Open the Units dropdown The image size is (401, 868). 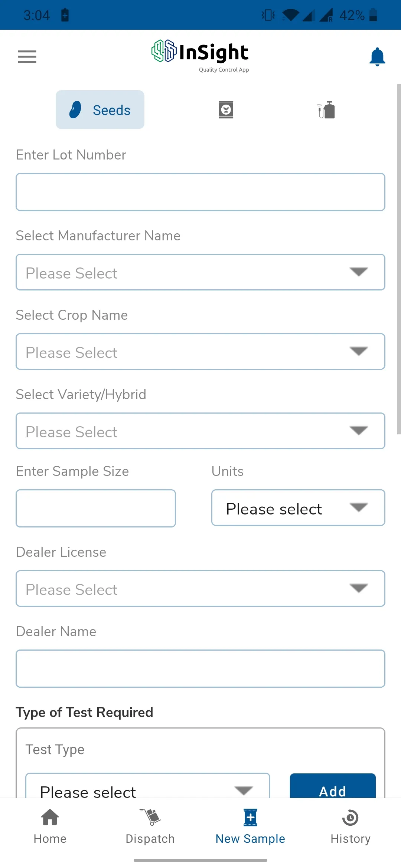click(x=298, y=508)
